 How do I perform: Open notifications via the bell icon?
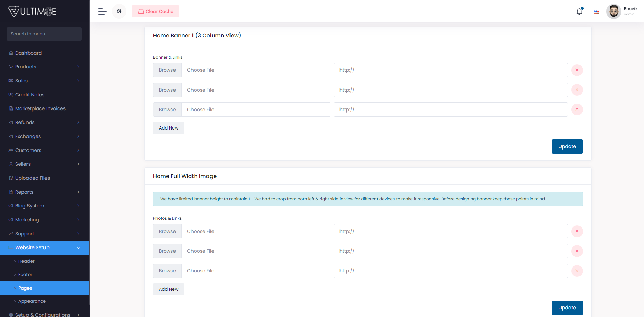pyautogui.click(x=579, y=11)
